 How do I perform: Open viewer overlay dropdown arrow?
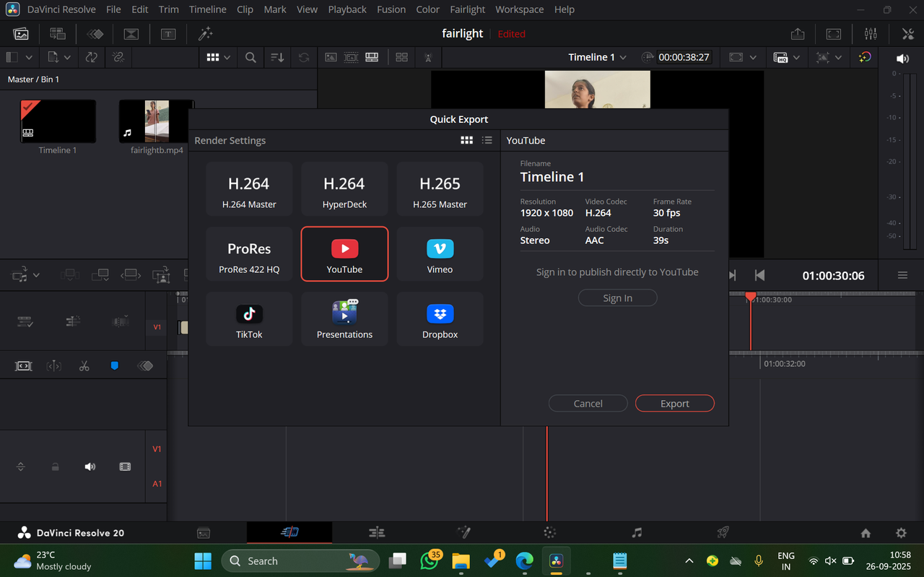coord(837,57)
